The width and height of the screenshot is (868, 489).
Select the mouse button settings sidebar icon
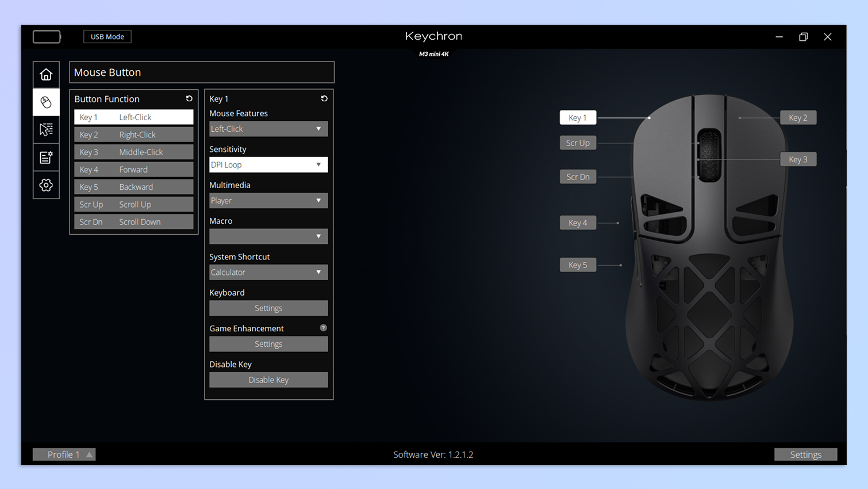coord(46,102)
